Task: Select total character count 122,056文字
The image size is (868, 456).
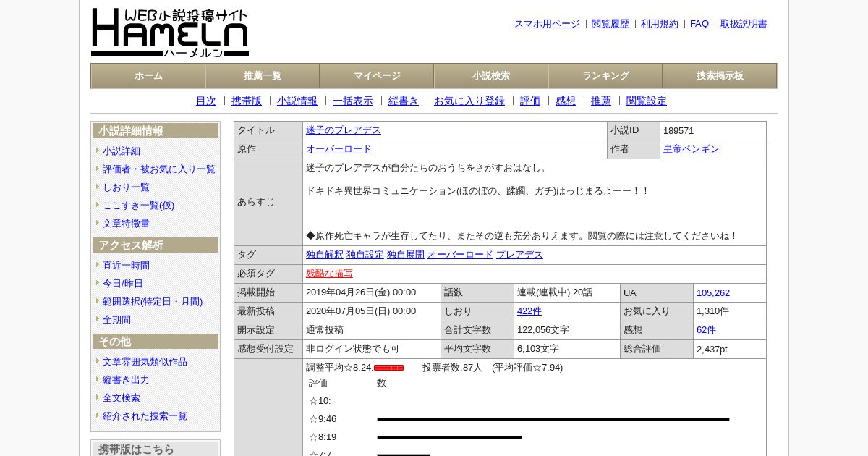Action: (543, 330)
